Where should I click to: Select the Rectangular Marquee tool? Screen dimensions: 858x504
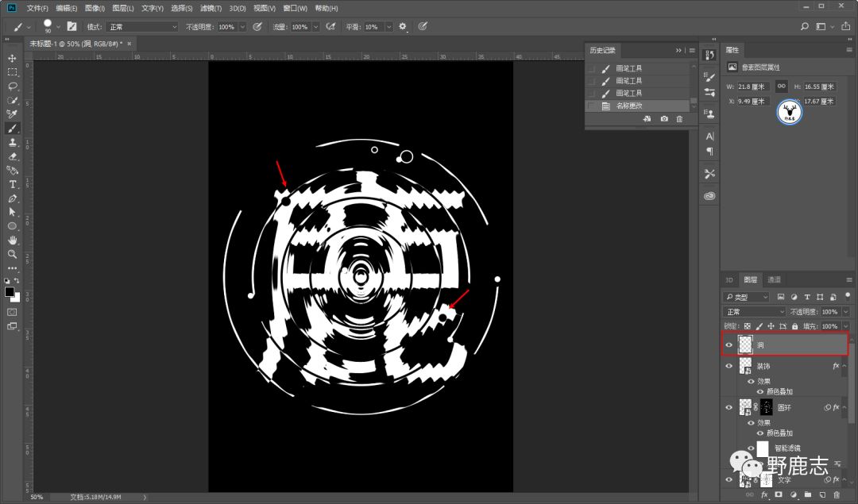point(12,72)
